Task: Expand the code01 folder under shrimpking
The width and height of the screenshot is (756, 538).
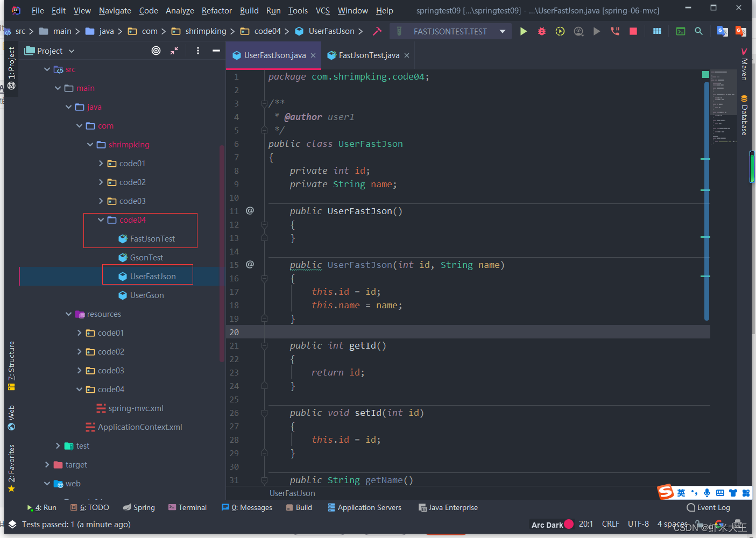Action: [101, 163]
